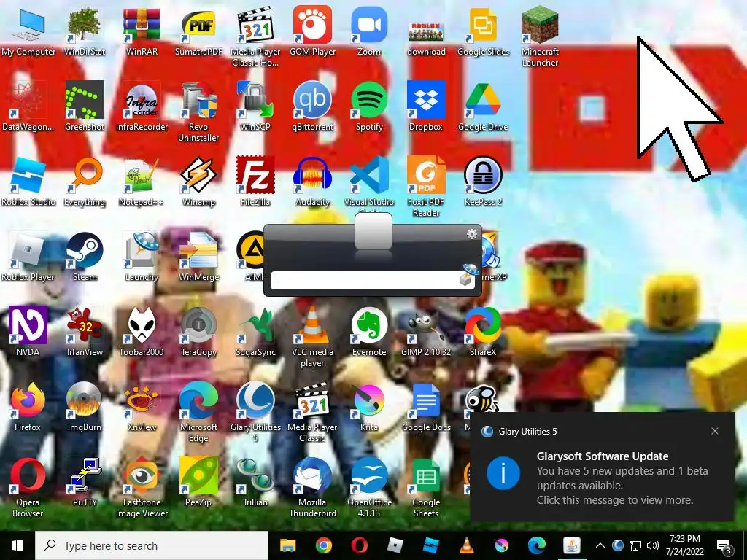Open the PeaZip shortcut
The height and width of the screenshot is (560, 747).
tap(198, 482)
